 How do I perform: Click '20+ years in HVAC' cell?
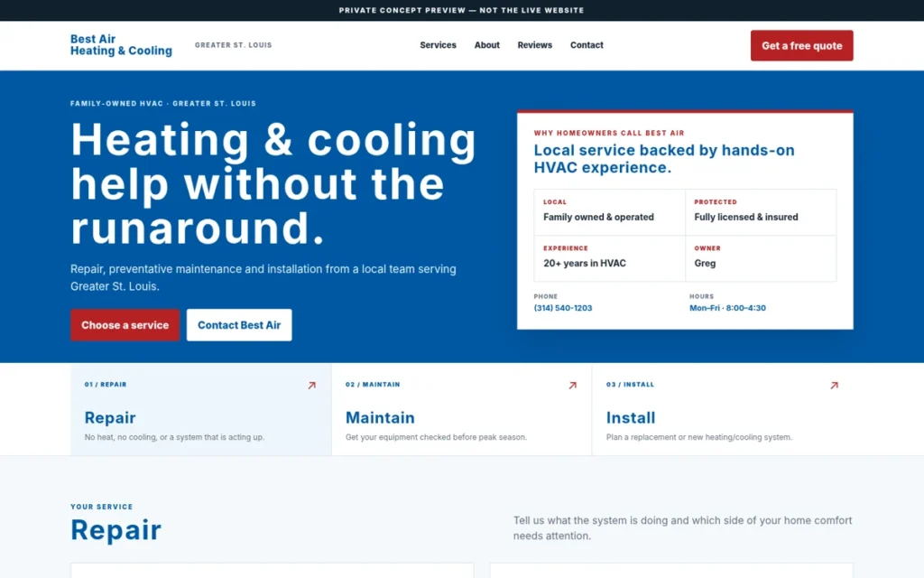609,258
